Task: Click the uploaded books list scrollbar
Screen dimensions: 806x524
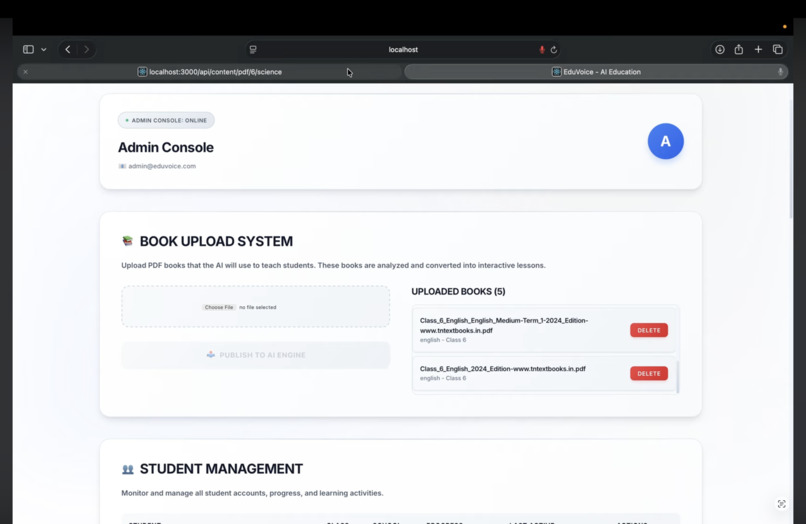Action: pos(677,376)
